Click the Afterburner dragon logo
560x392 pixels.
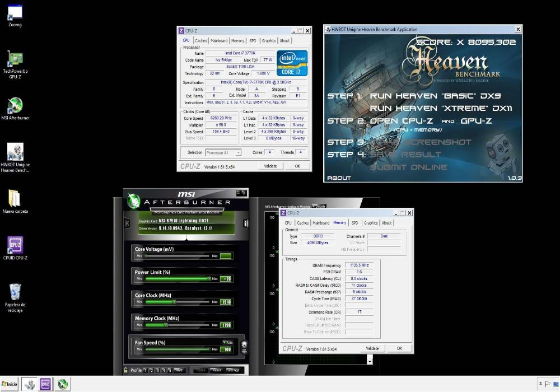tap(134, 201)
